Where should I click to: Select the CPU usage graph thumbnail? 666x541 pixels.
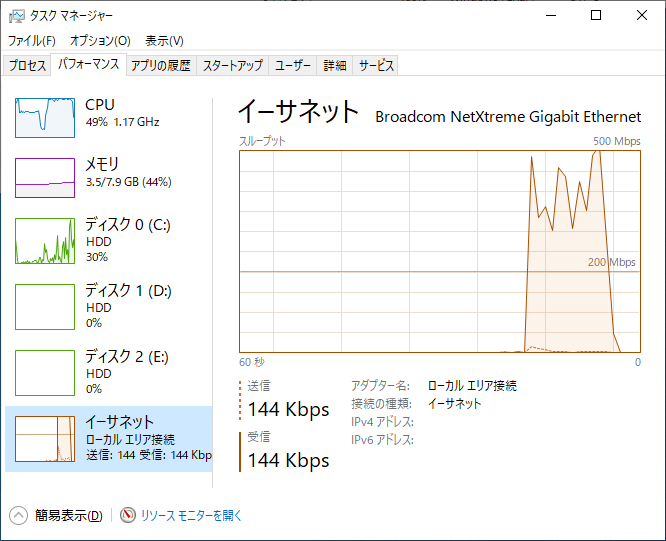pyautogui.click(x=45, y=118)
